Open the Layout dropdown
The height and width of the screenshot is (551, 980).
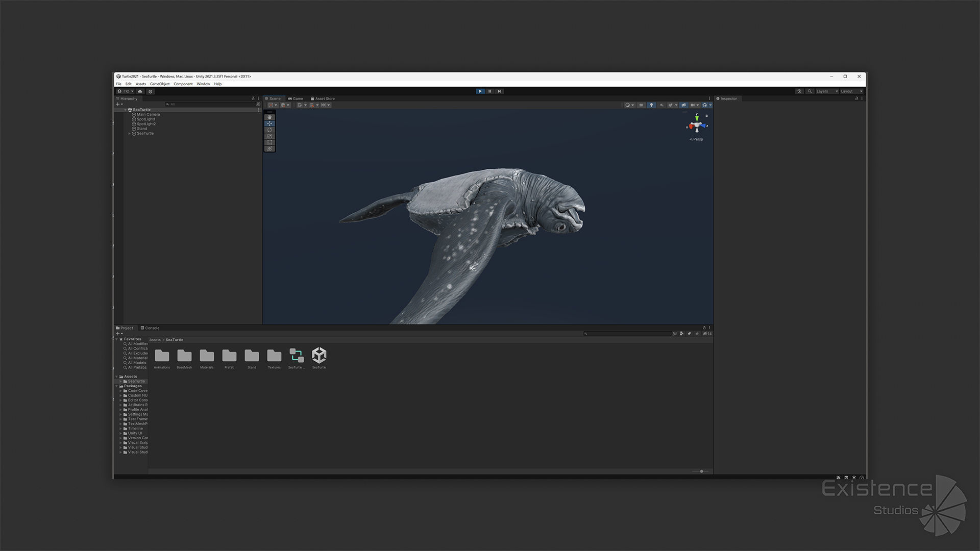click(851, 91)
